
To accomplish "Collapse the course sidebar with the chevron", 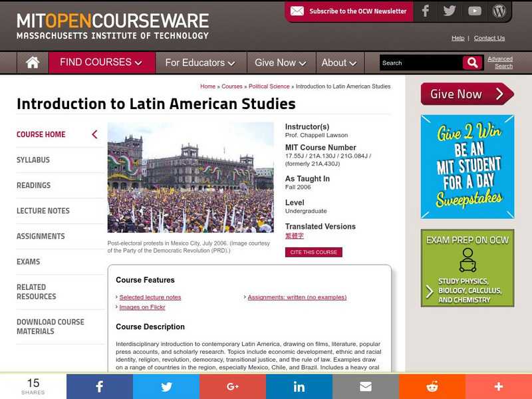I will pyautogui.click(x=94, y=134).
